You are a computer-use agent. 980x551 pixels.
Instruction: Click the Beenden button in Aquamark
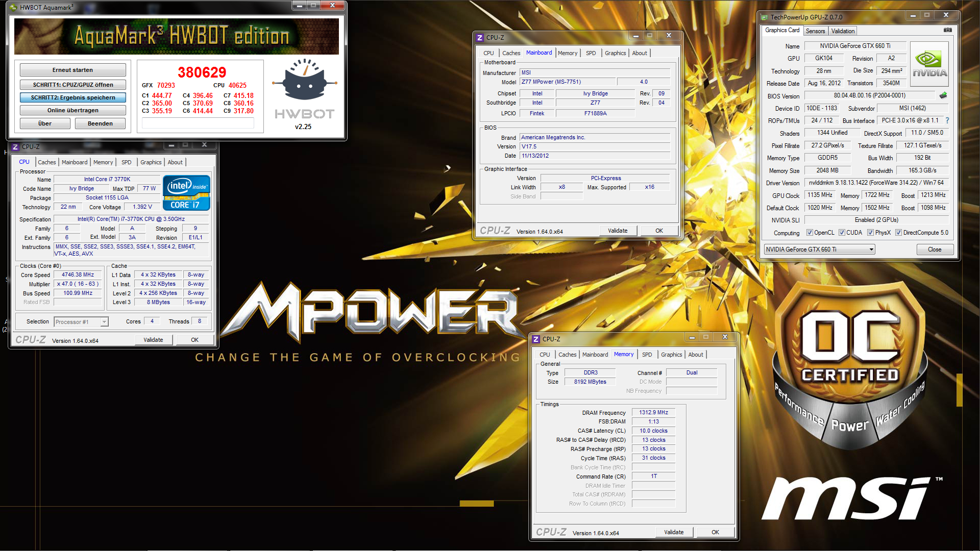pos(100,123)
